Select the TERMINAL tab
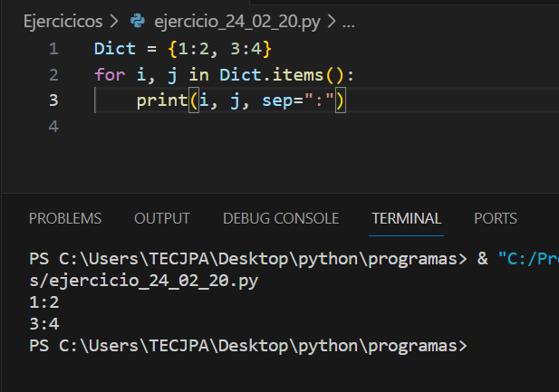This screenshot has height=392, width=559. [x=407, y=218]
